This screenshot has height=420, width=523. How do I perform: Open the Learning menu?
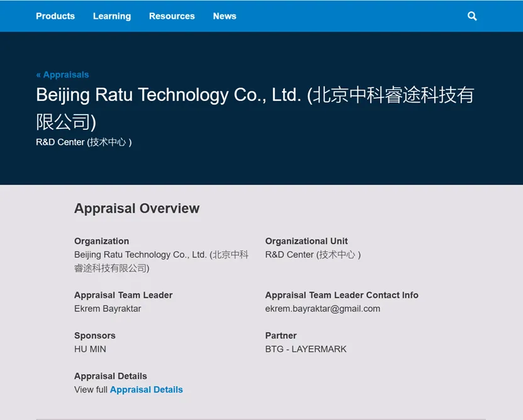tap(112, 16)
